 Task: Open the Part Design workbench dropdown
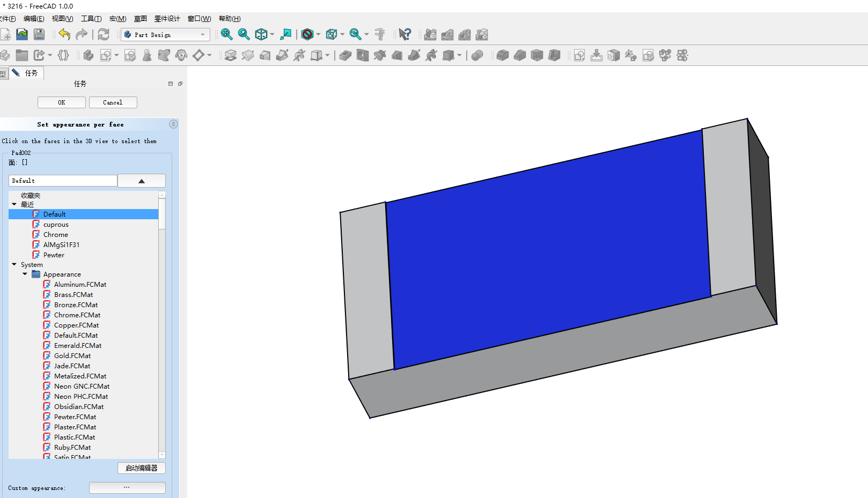(165, 34)
